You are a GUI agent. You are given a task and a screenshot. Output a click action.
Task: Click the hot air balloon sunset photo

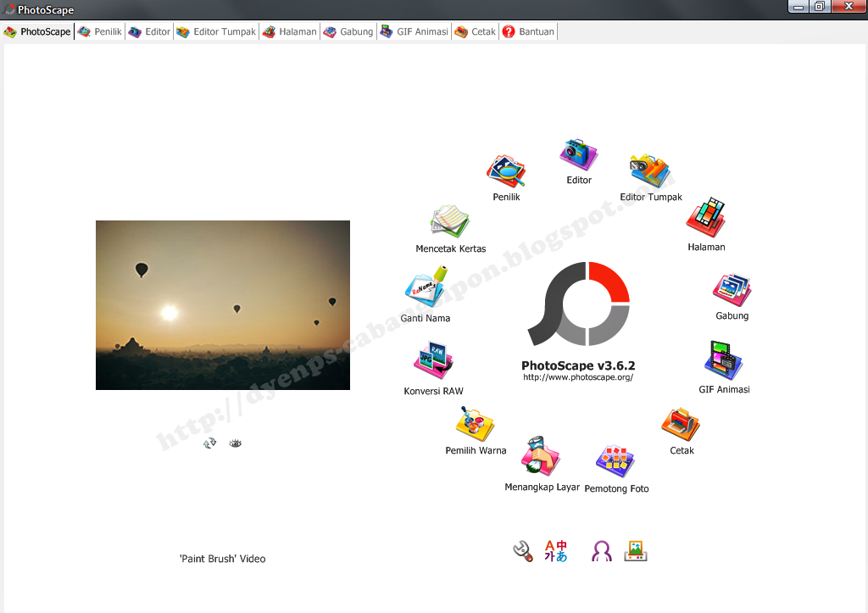click(223, 305)
